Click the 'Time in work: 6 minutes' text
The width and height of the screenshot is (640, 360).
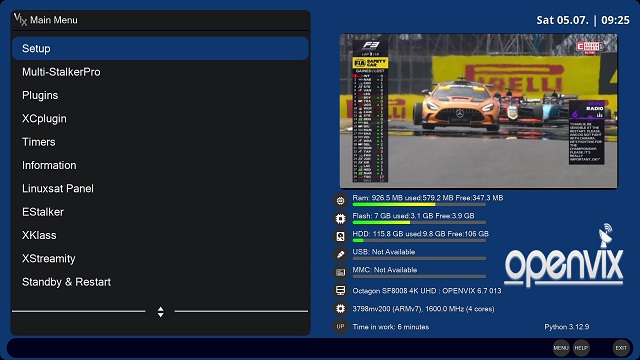[391, 327]
